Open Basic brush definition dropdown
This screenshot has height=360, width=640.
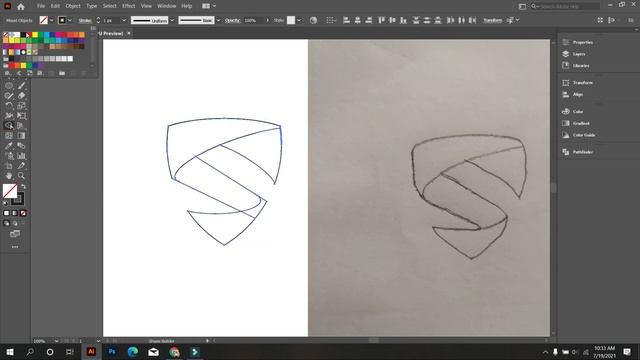click(218, 20)
